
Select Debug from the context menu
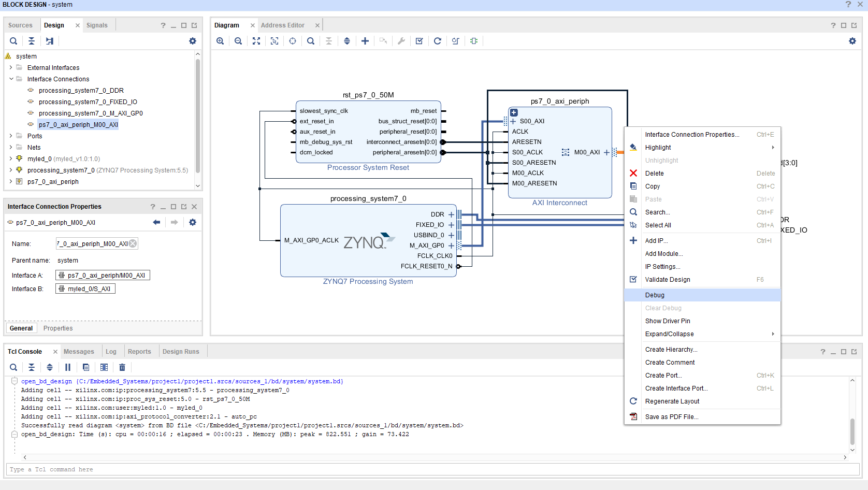tap(655, 295)
